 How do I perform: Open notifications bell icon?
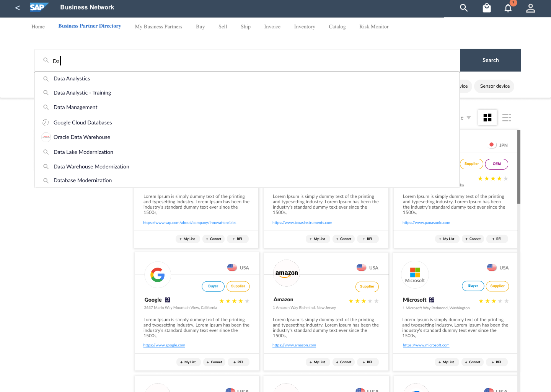[508, 8]
